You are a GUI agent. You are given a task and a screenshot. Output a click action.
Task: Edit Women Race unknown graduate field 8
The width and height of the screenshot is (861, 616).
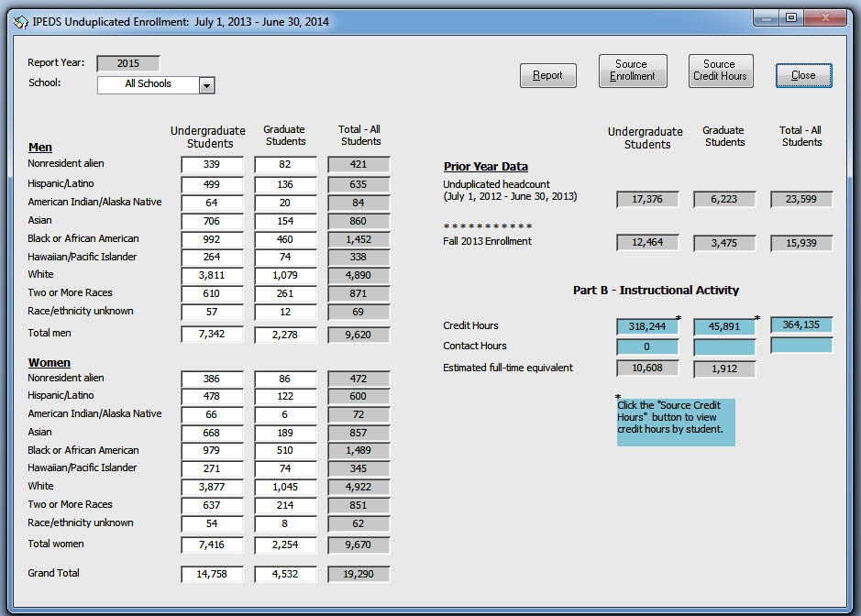click(285, 524)
